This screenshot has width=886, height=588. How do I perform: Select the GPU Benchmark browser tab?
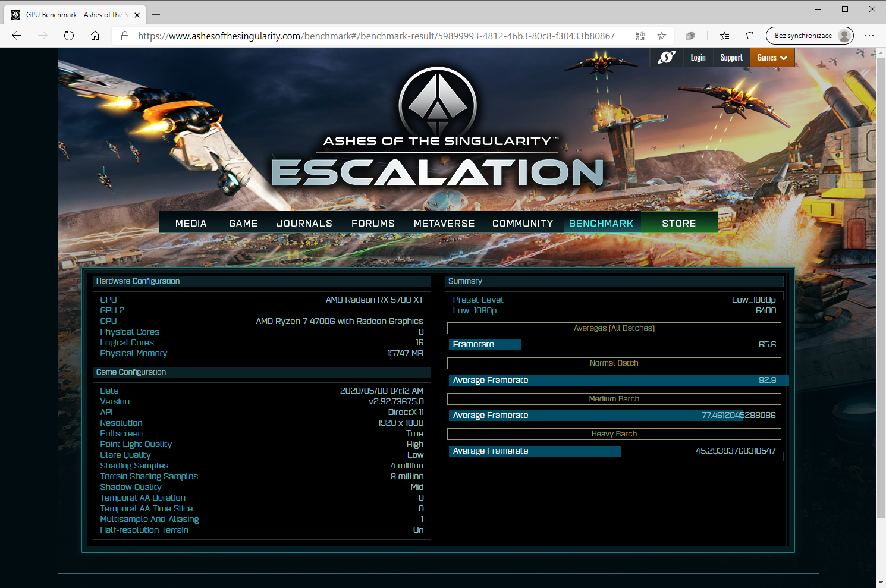pyautogui.click(x=76, y=15)
